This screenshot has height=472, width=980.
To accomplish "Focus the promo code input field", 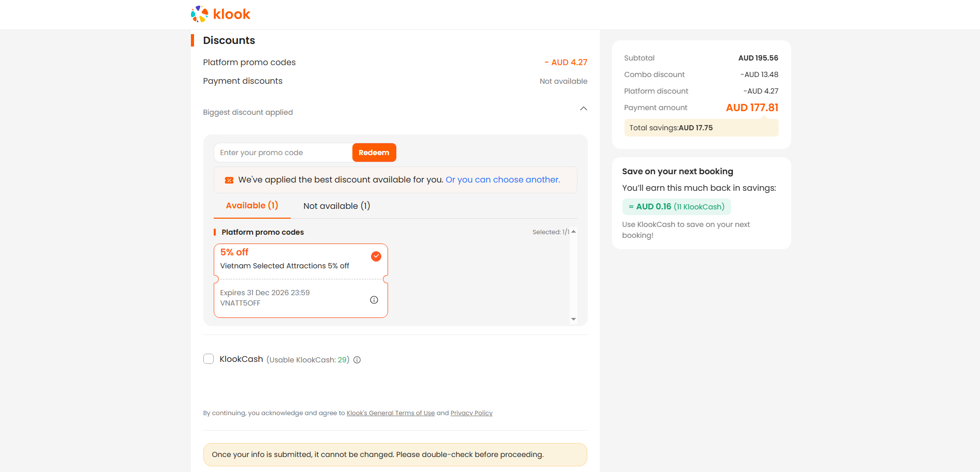I will click(x=283, y=153).
